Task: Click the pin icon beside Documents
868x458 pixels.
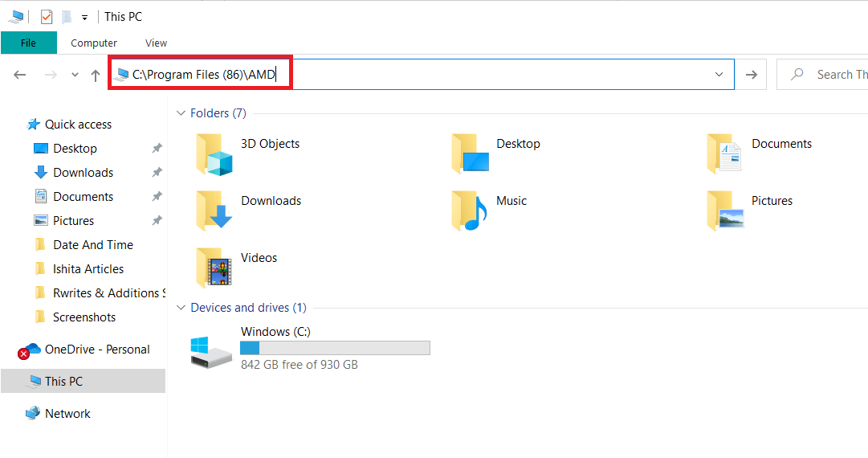Action: (x=157, y=196)
